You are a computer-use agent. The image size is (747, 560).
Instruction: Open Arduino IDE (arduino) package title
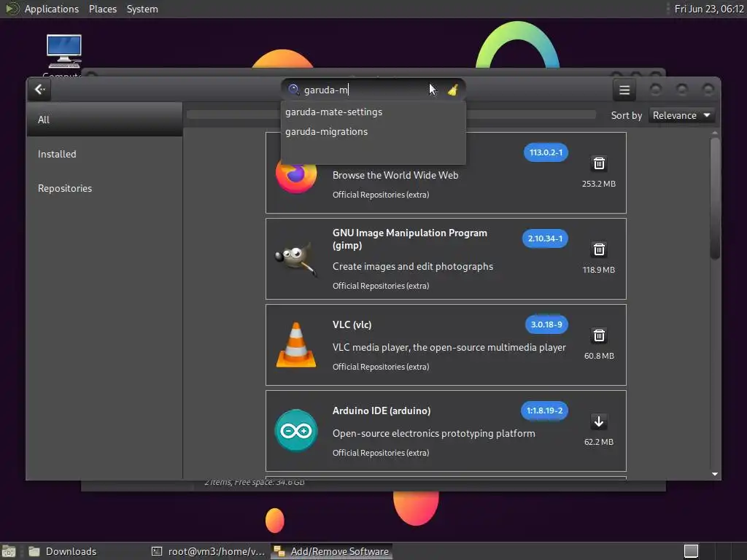coord(382,411)
